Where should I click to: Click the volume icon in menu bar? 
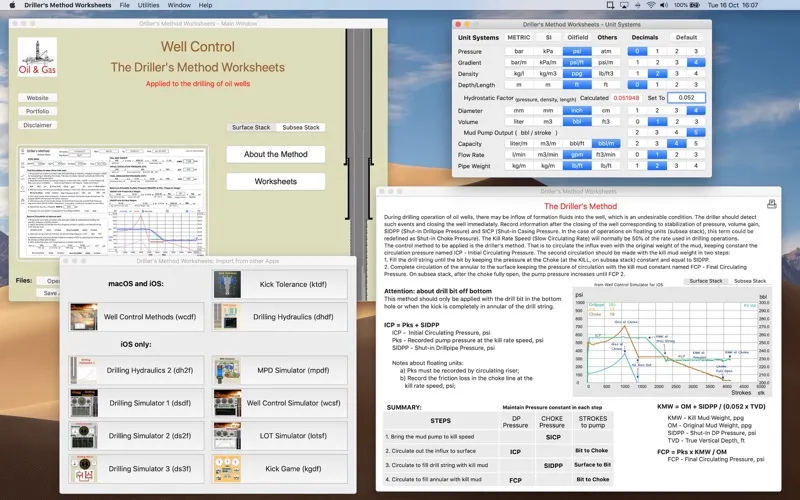664,5
